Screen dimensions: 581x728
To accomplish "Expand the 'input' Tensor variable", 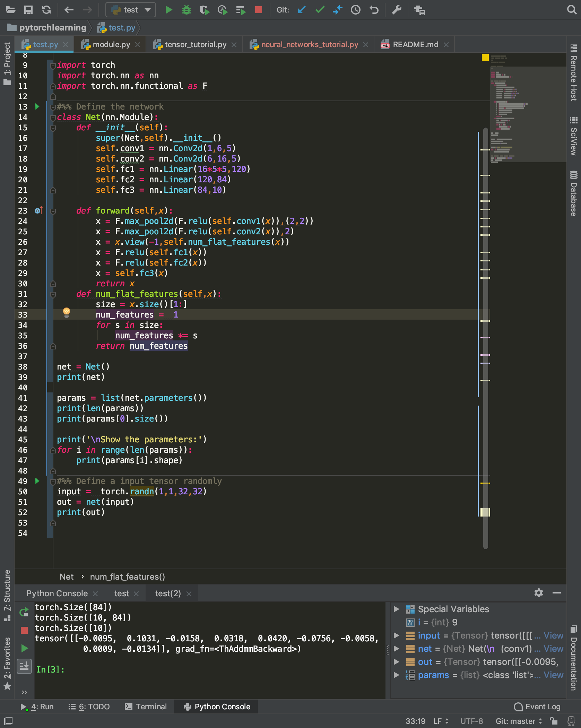I will tap(397, 635).
